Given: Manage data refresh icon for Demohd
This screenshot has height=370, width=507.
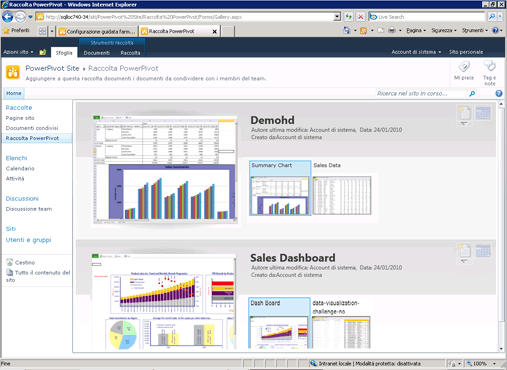Looking at the screenshot, I should point(483,113).
